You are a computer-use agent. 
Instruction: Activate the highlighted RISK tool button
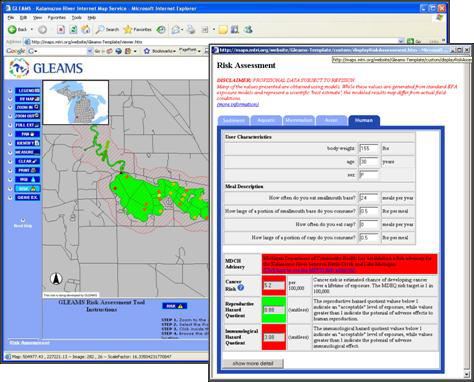[28, 188]
